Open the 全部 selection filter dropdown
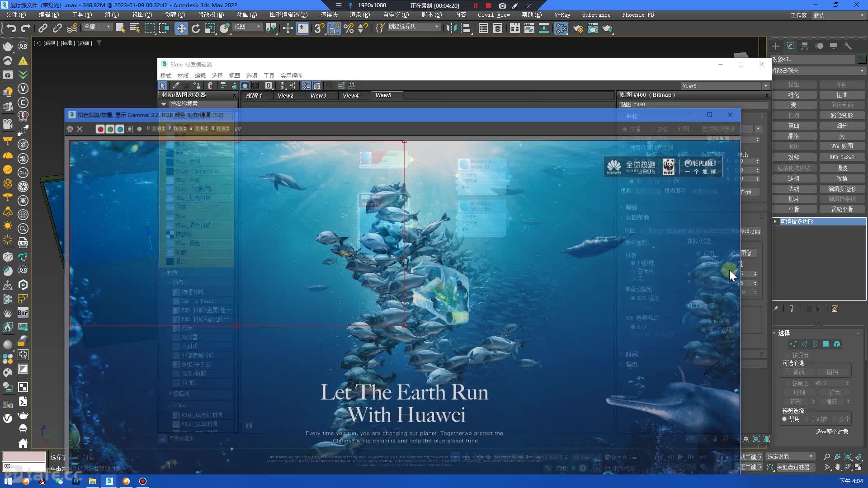 click(x=97, y=27)
